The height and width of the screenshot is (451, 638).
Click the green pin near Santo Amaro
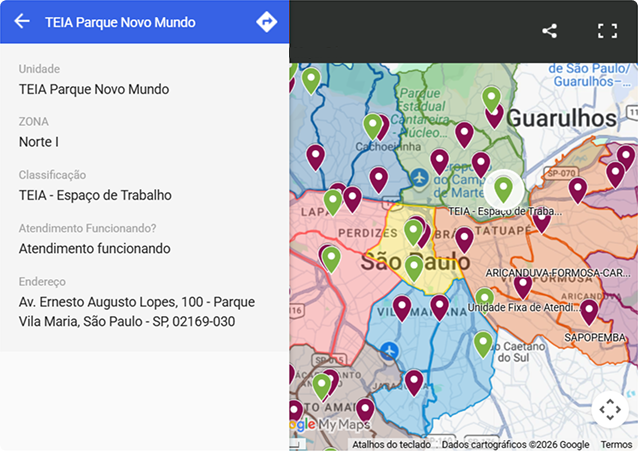pyautogui.click(x=321, y=387)
